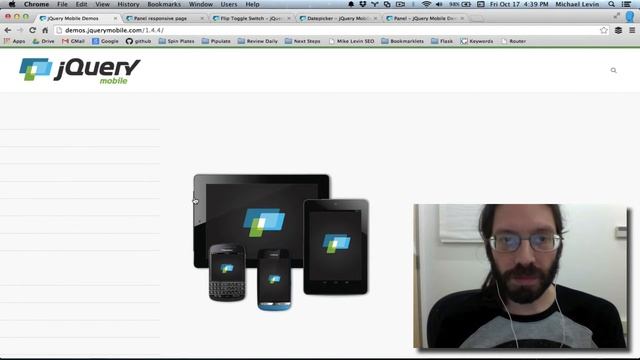Open the Wi-Fi status menu
This screenshot has width=640, height=360.
(x=426, y=4)
